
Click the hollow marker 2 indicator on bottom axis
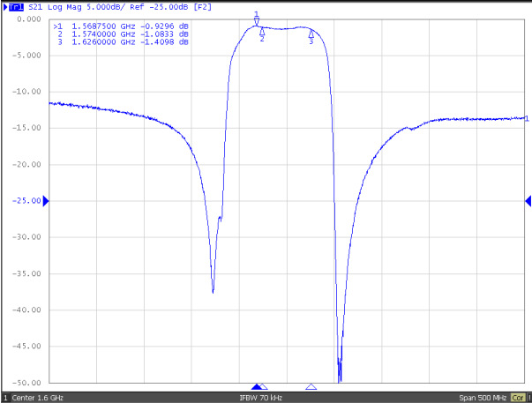(x=264, y=386)
